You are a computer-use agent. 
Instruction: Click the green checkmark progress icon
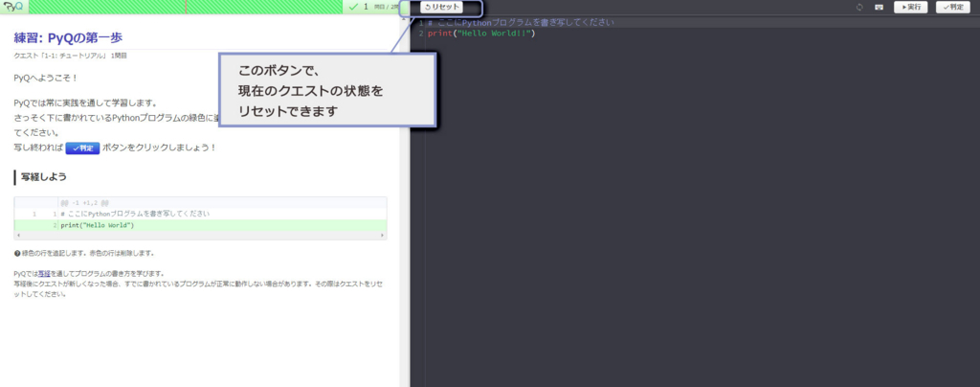(354, 7)
